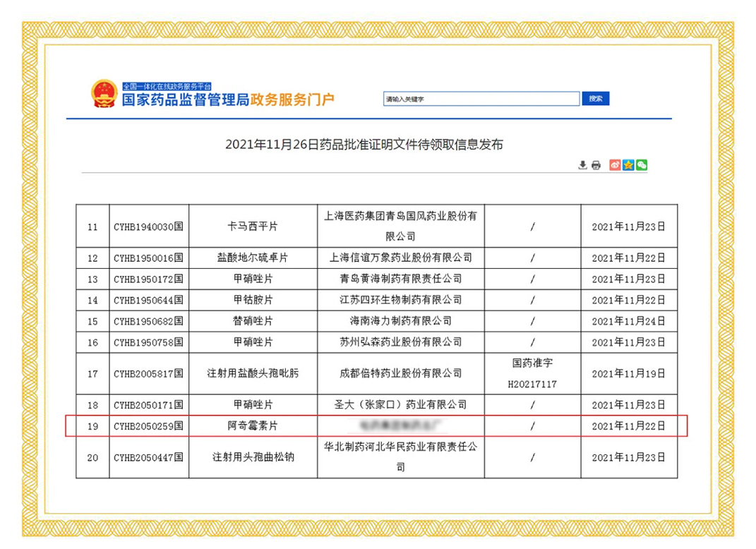Click acceptance number CYHB2050171国
Image resolution: width=756 pixels, height=549 pixels.
pyautogui.click(x=149, y=405)
